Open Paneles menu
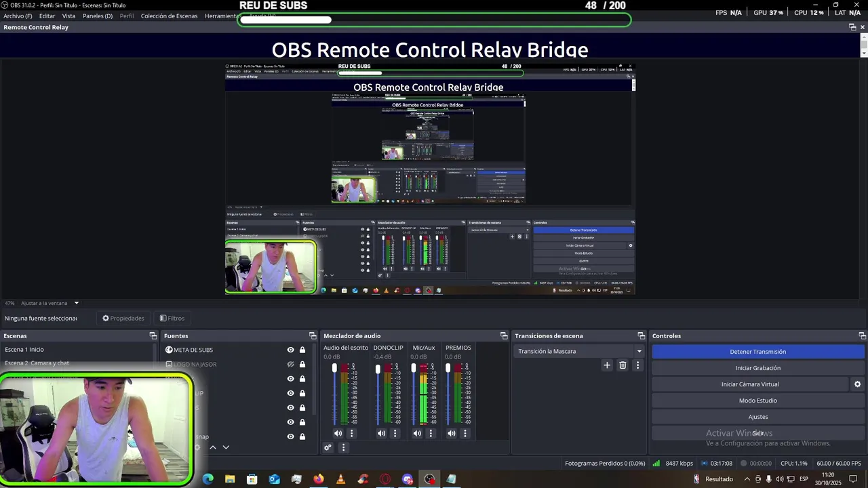This screenshot has width=868, height=488. pyautogui.click(x=98, y=16)
